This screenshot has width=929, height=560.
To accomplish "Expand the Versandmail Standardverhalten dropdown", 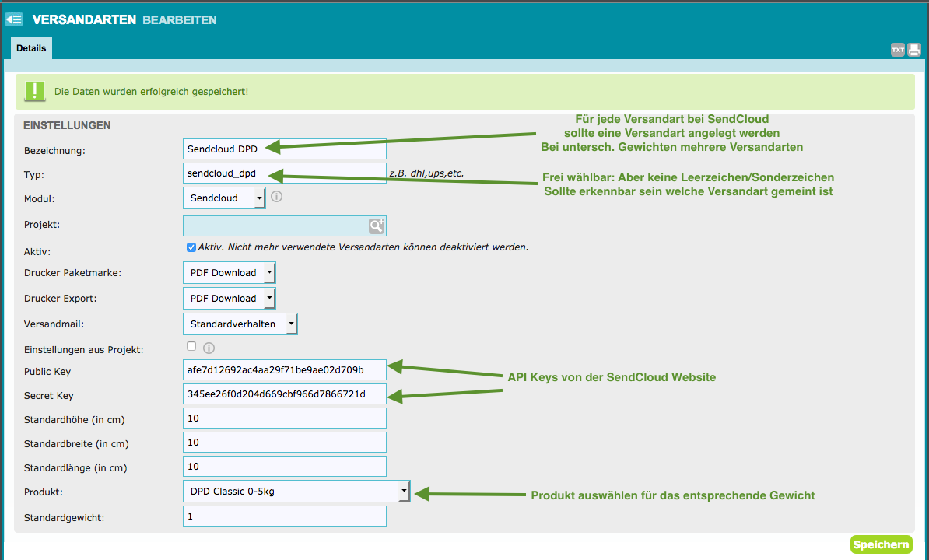I will [x=240, y=324].
